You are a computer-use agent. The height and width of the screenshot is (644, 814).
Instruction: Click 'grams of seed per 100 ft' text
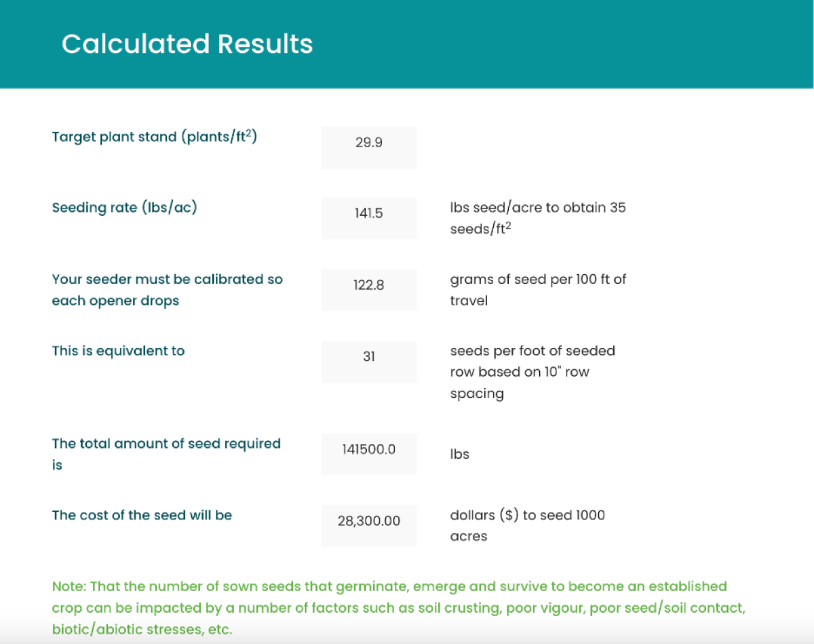coord(537,280)
